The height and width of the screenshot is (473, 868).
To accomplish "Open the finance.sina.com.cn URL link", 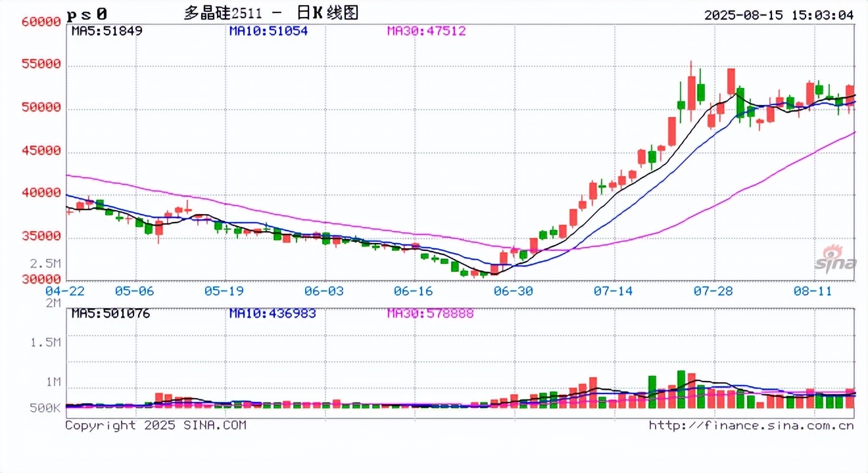I will tap(751, 426).
